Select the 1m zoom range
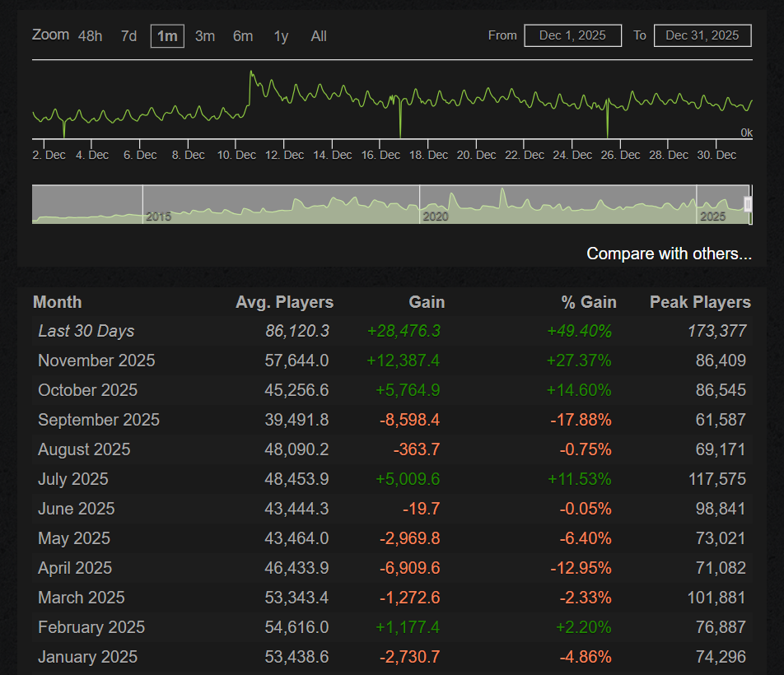The width and height of the screenshot is (784, 675). (x=167, y=36)
